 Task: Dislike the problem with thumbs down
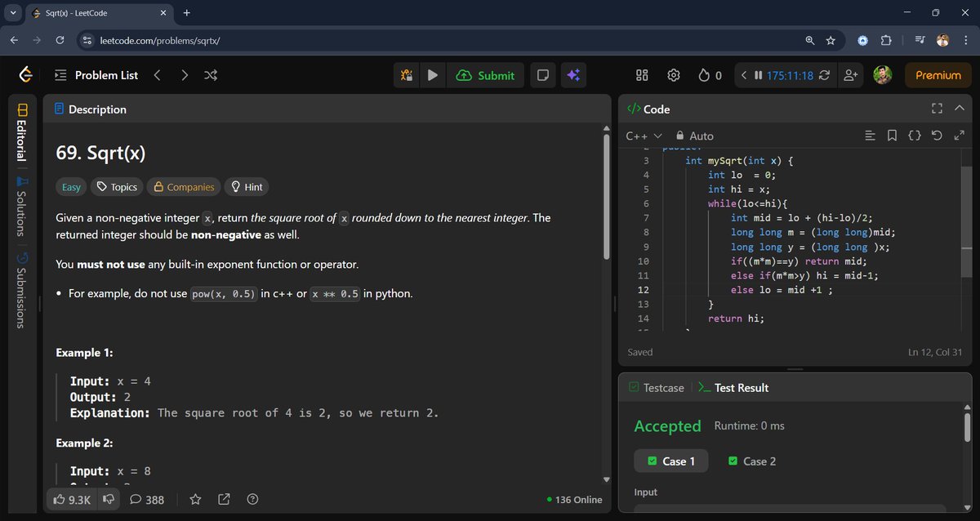[x=108, y=499]
